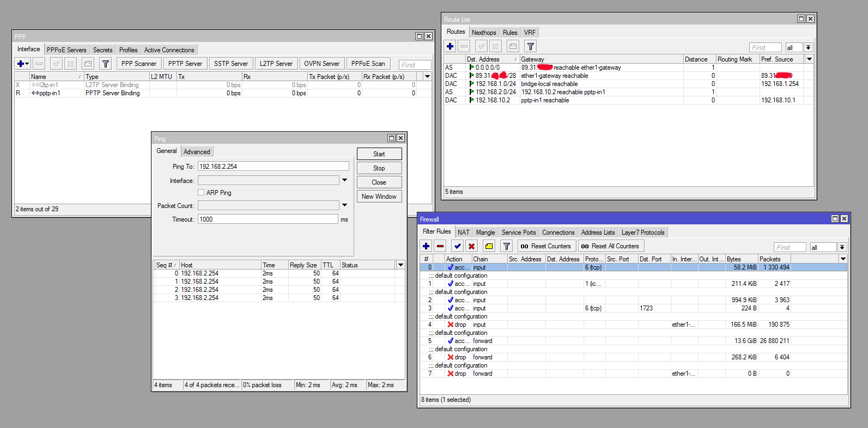Click the Start button in Ping
This screenshot has height=428, width=868.
coord(379,154)
